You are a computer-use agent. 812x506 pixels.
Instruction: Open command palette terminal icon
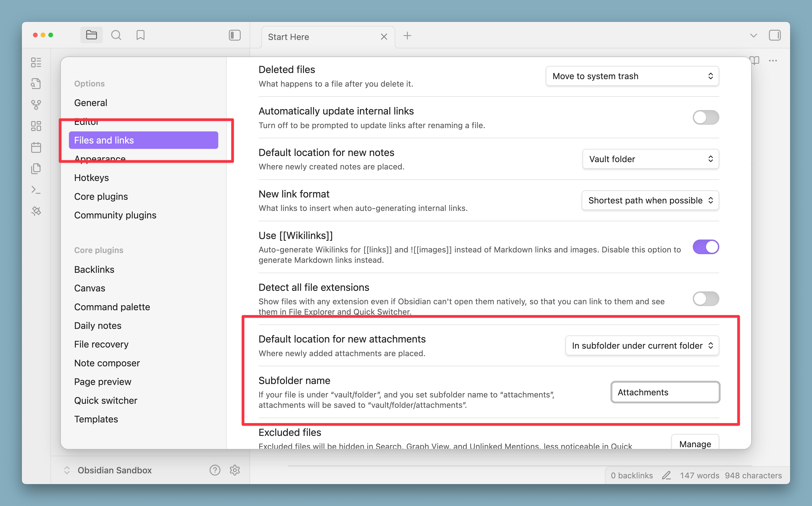pos(36,190)
